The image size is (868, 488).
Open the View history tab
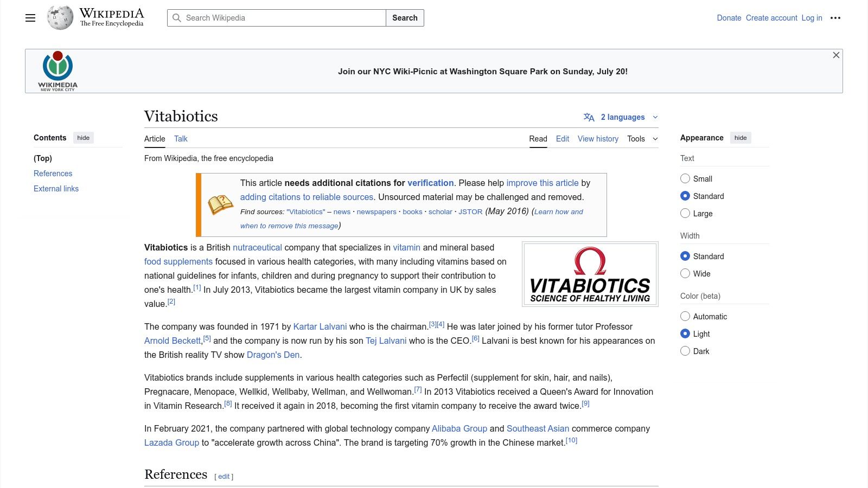pyautogui.click(x=598, y=139)
